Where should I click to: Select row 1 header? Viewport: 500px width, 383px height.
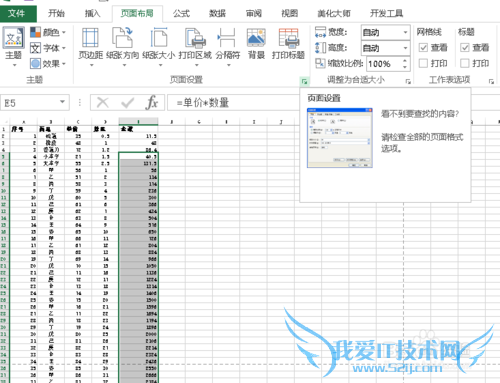click(x=4, y=129)
